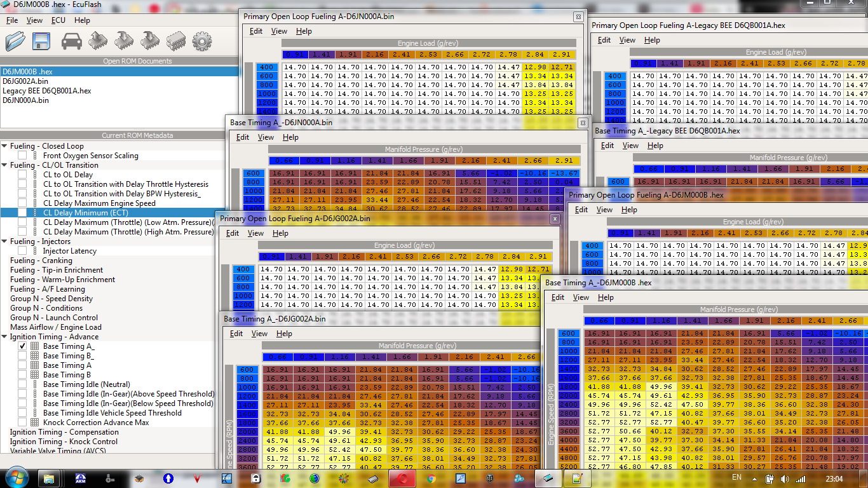Click the AKM icon in the taskbar

(81, 478)
